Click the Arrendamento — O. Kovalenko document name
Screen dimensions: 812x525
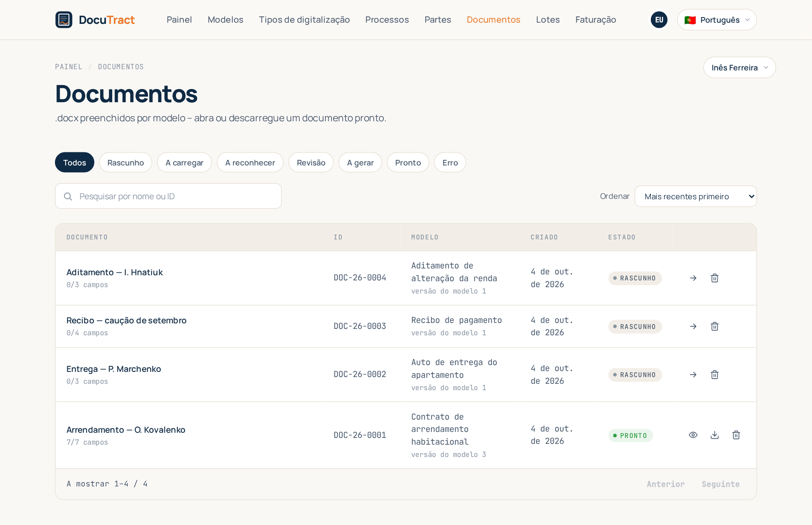click(x=126, y=430)
